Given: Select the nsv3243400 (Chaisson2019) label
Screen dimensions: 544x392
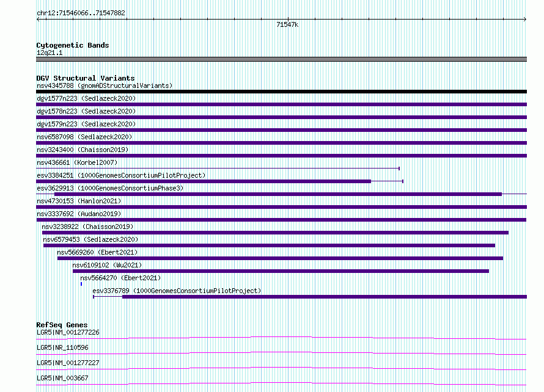Looking at the screenshot, I should click(x=83, y=150).
